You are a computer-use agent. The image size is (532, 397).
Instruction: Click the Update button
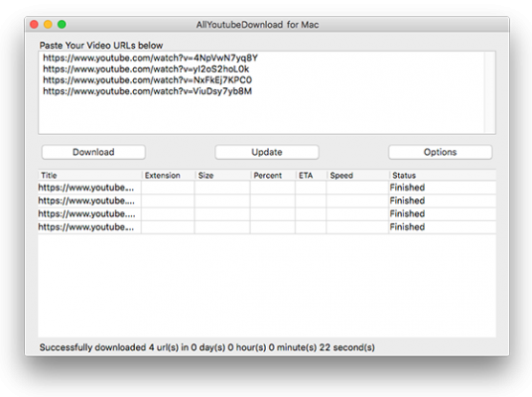[x=267, y=152]
